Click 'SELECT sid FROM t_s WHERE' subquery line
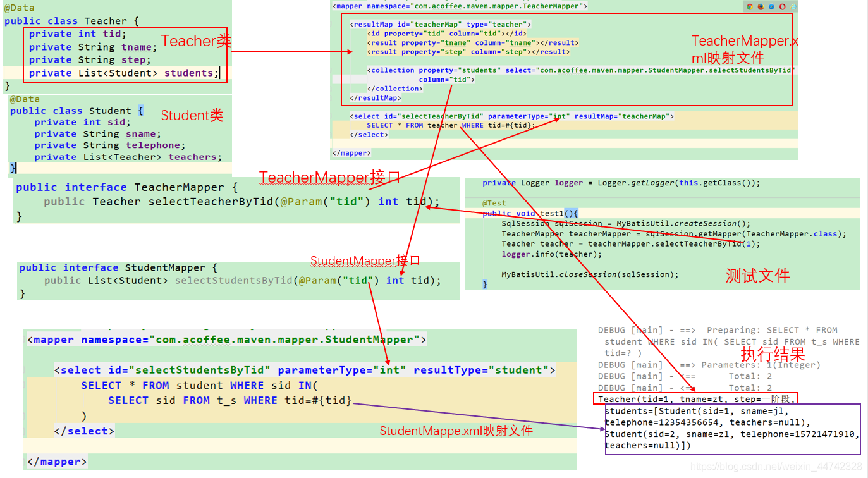The image size is (868, 478). pos(230,401)
